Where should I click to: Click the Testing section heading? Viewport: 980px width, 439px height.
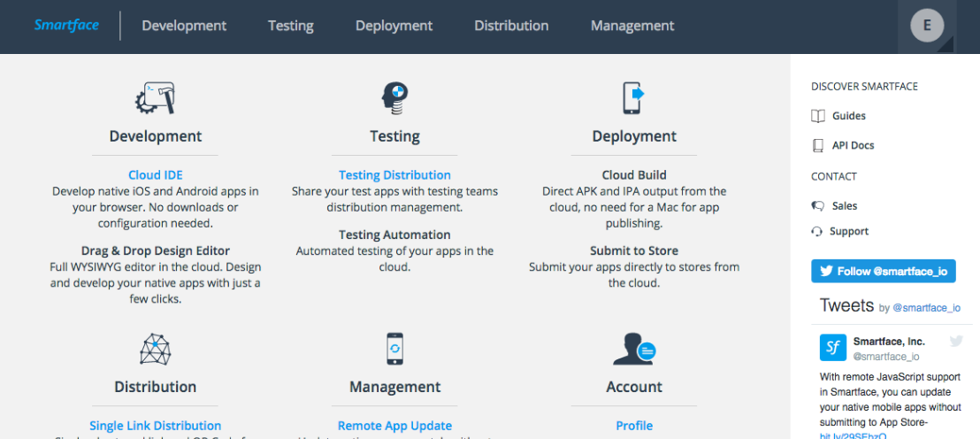394,135
